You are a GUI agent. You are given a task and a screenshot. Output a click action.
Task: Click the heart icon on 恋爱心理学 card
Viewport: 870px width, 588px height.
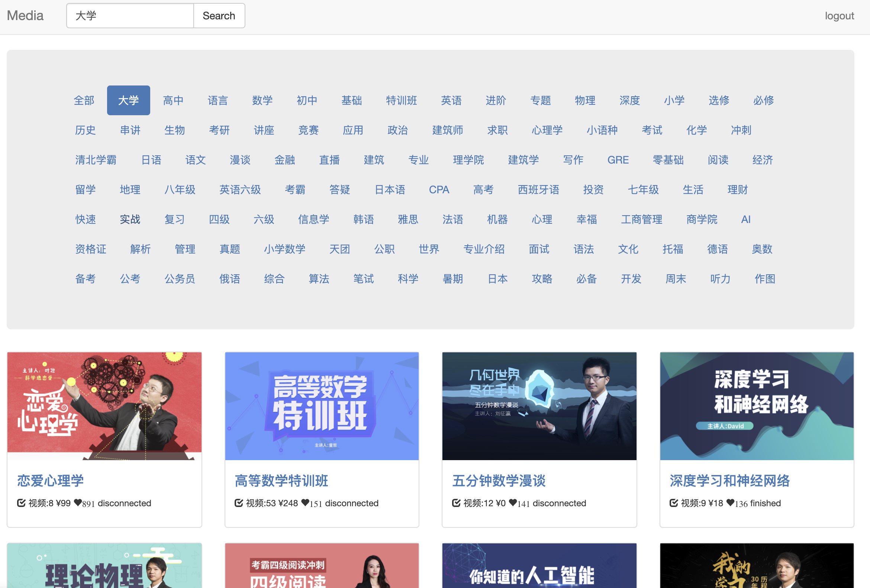coord(77,503)
